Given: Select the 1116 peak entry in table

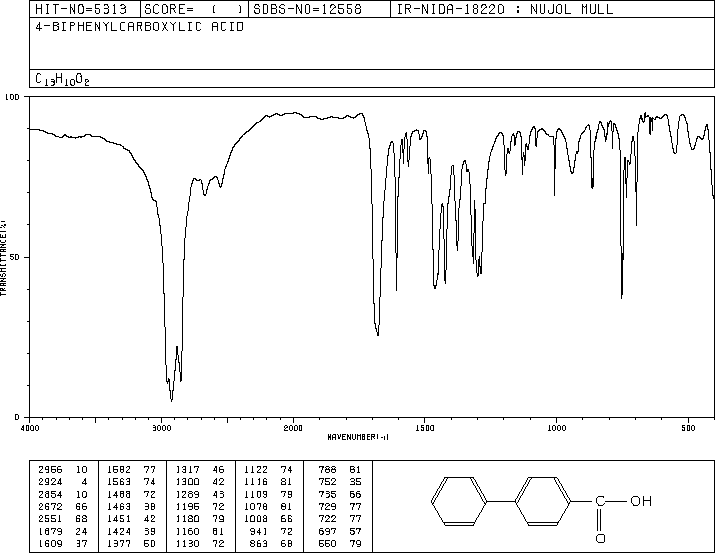Looking at the screenshot, I should click(x=269, y=482).
